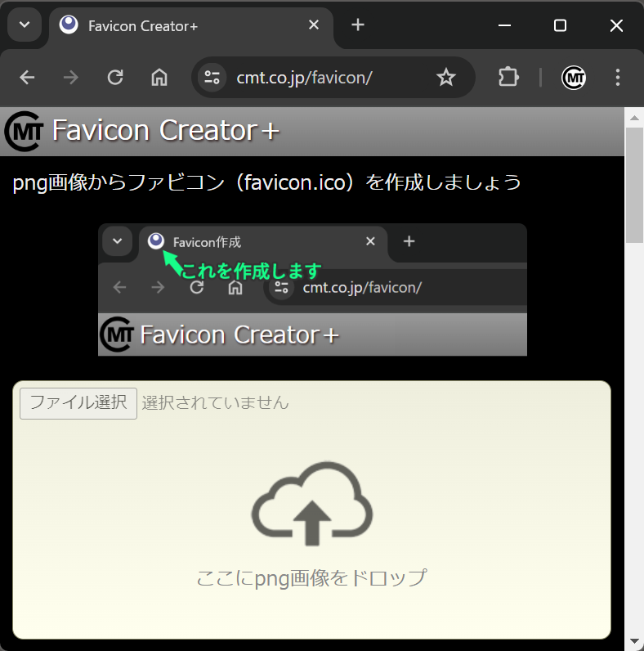Viewport: 644px width, 651px height.
Task: Open the MT profile avatar menu
Action: pos(574,78)
